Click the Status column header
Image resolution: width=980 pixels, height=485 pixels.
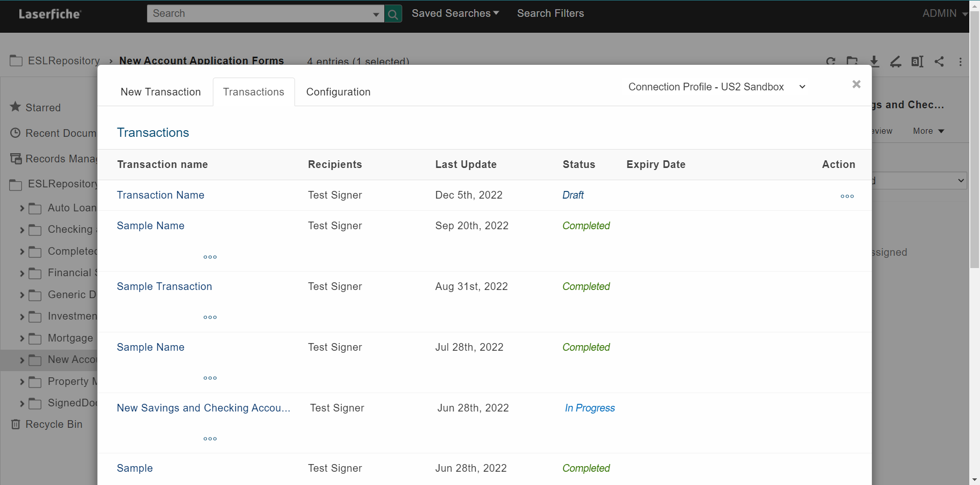[x=579, y=164]
